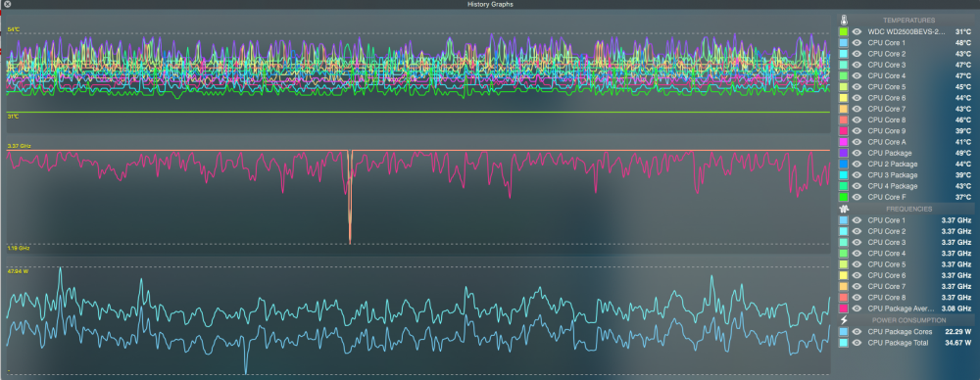Toggle visibility of CPU Core 5 temperature
The height and width of the screenshot is (380, 980).
coord(857,87)
